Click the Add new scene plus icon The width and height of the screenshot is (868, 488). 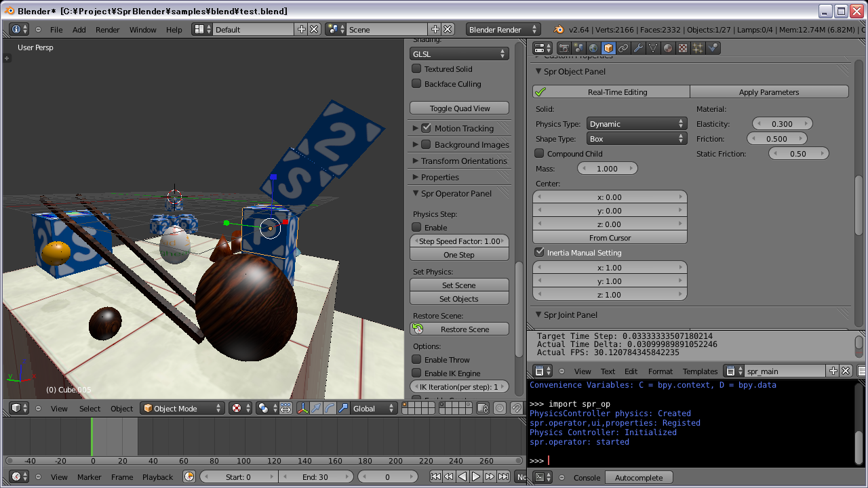pyautogui.click(x=435, y=29)
